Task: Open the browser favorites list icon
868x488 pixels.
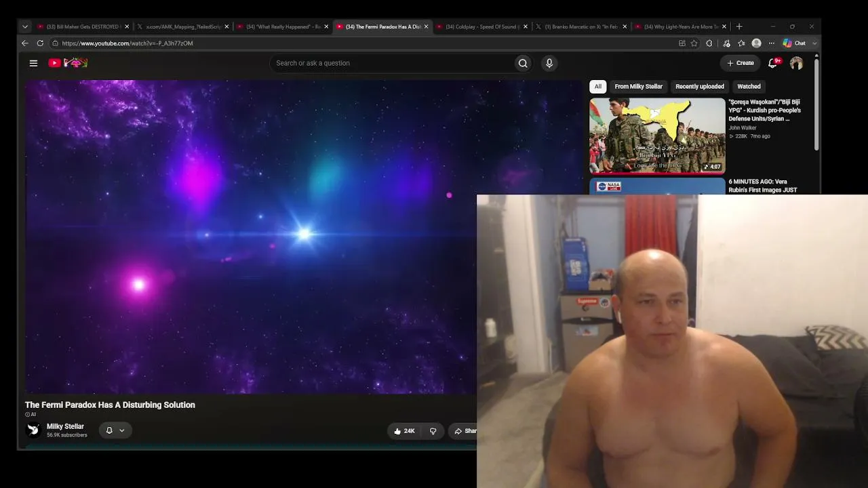Action: (x=741, y=43)
